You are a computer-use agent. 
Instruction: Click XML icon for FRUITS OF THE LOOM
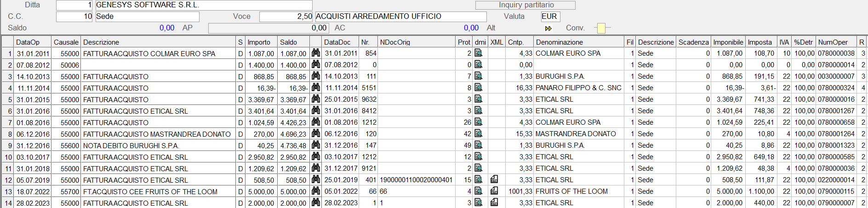coord(494,191)
